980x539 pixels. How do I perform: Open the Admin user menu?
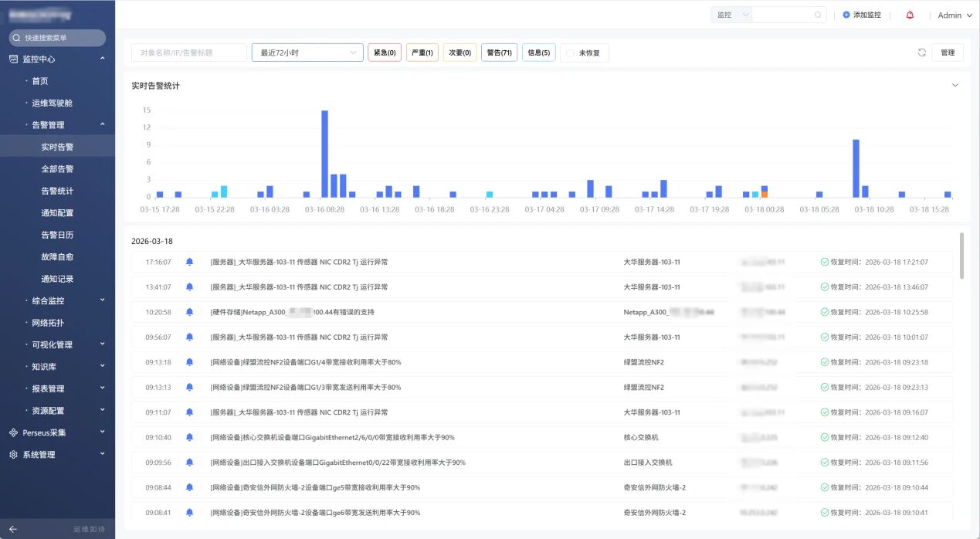point(955,15)
